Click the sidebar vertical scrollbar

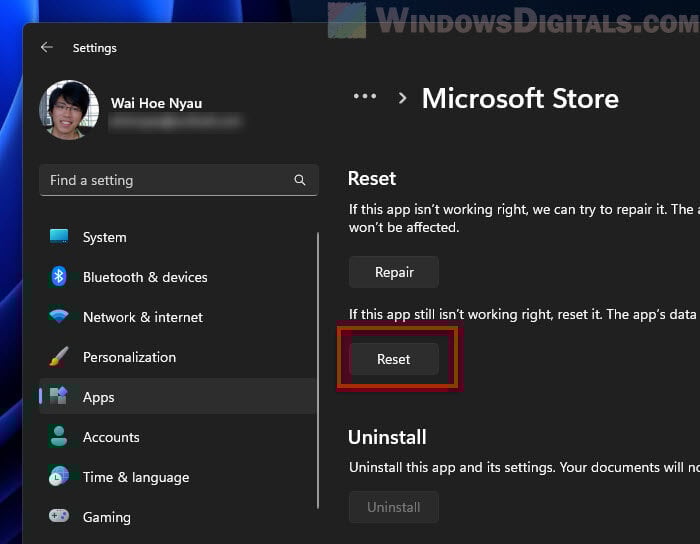coord(318,370)
